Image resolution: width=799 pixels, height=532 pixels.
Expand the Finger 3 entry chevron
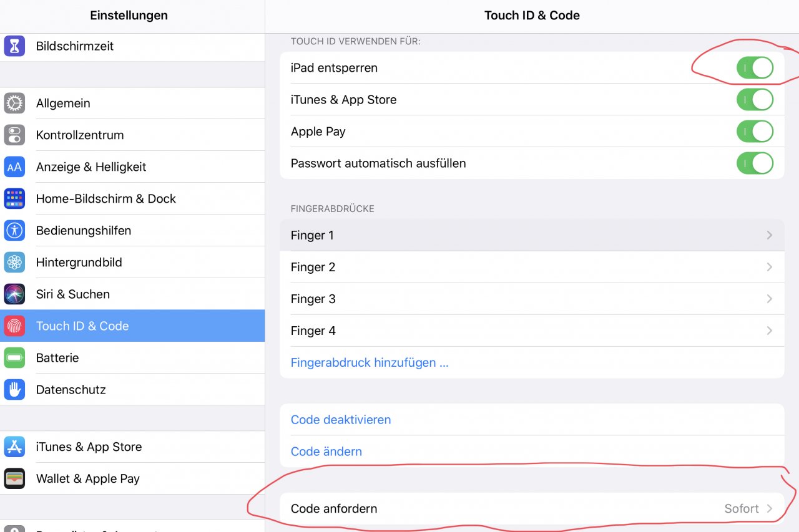(x=769, y=299)
